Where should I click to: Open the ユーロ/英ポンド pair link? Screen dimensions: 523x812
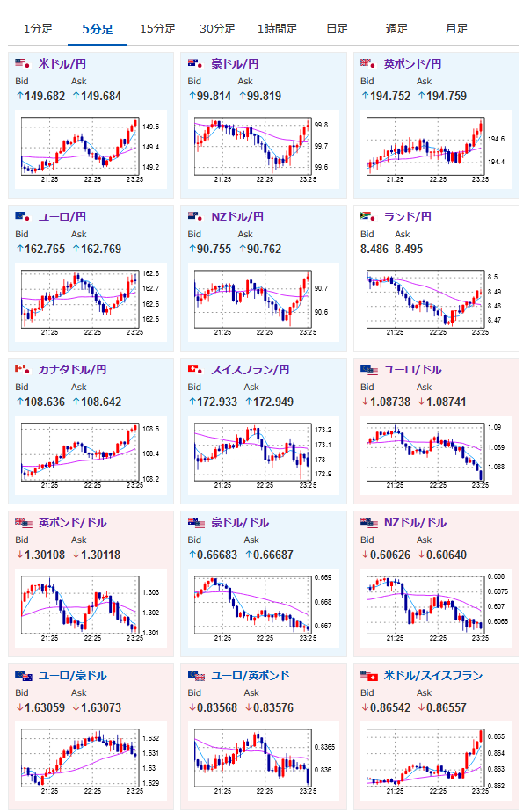tap(251, 675)
